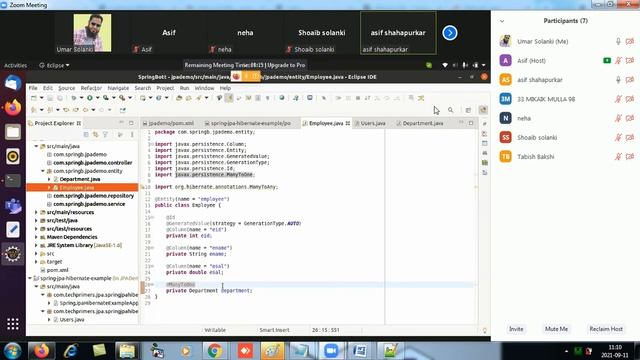Click the Save icon in Eclipse toolbar

(50, 98)
